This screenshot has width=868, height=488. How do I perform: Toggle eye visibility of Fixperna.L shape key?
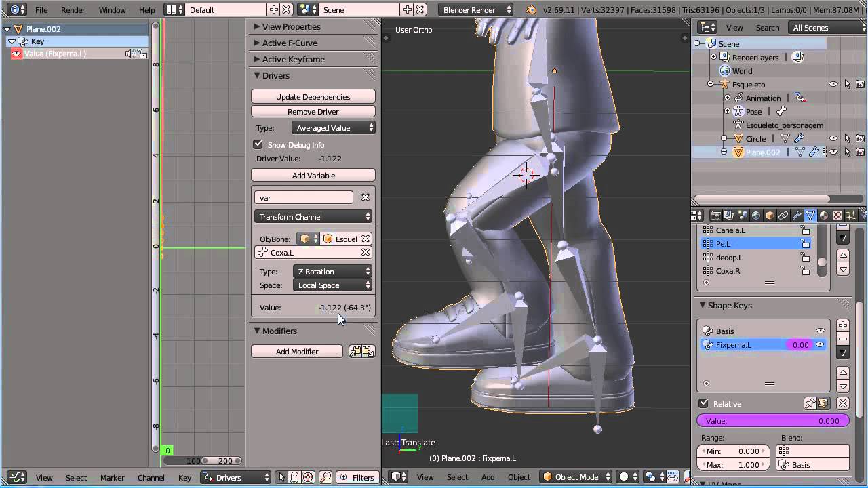[820, 344]
